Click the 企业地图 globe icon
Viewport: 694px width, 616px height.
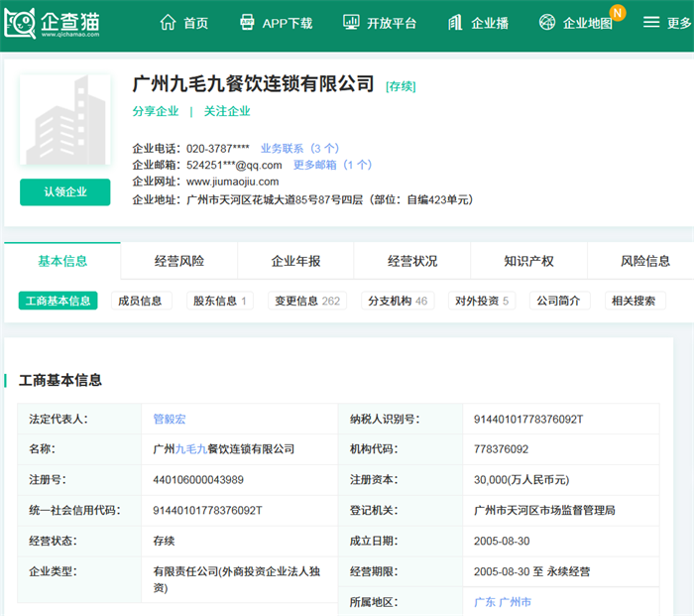coord(547,22)
